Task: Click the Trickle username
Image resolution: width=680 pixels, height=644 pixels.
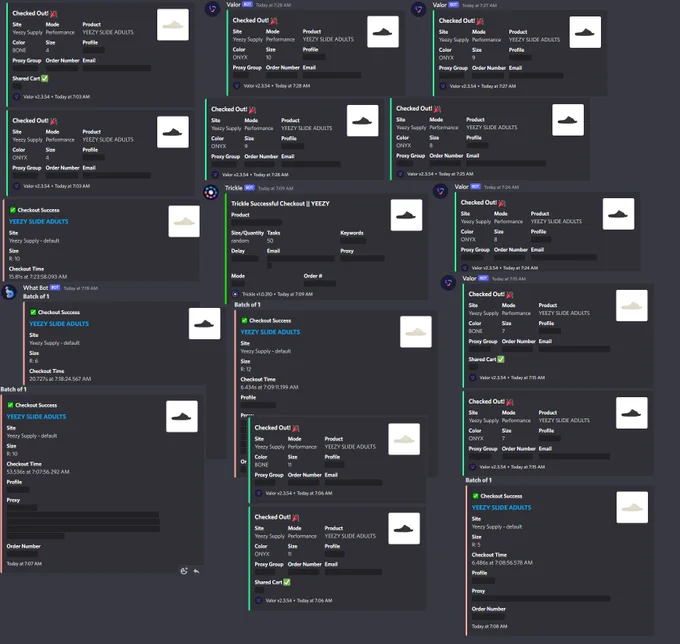Action: (233, 188)
